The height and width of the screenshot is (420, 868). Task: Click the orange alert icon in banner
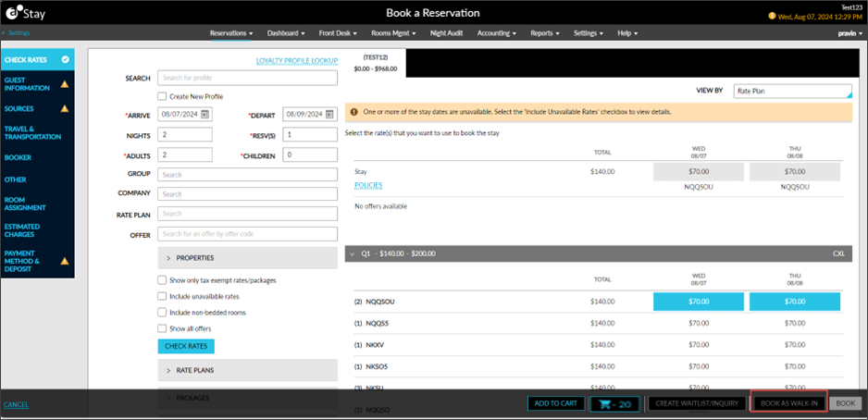tap(353, 111)
